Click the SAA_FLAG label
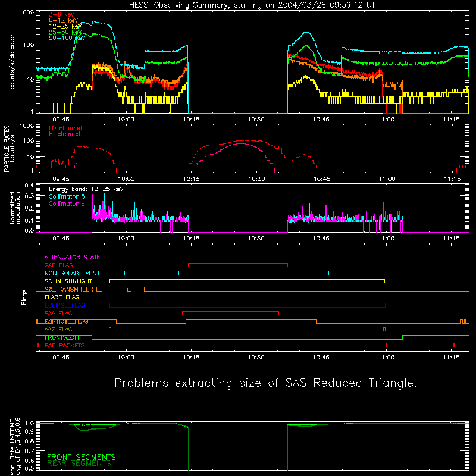This screenshot has height=476, width=476. click(x=58, y=313)
